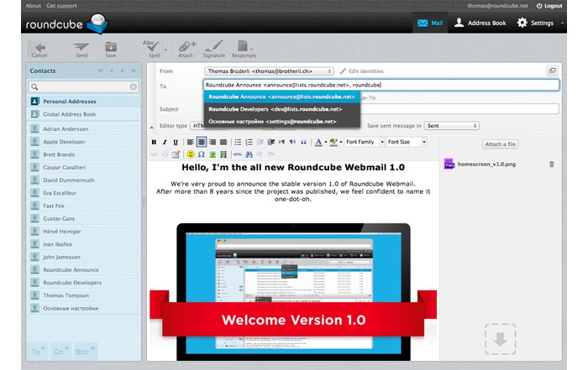Screen dimensions: 588x370
Task: Select contact Adrian Anderssen
Action: click(x=84, y=129)
